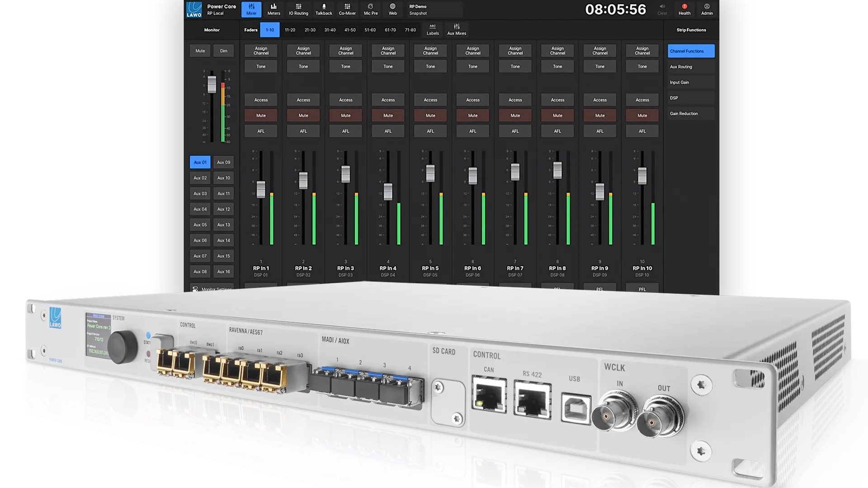Show fader bank 1-10
Screen dimensions: 868x488
[x=270, y=30]
